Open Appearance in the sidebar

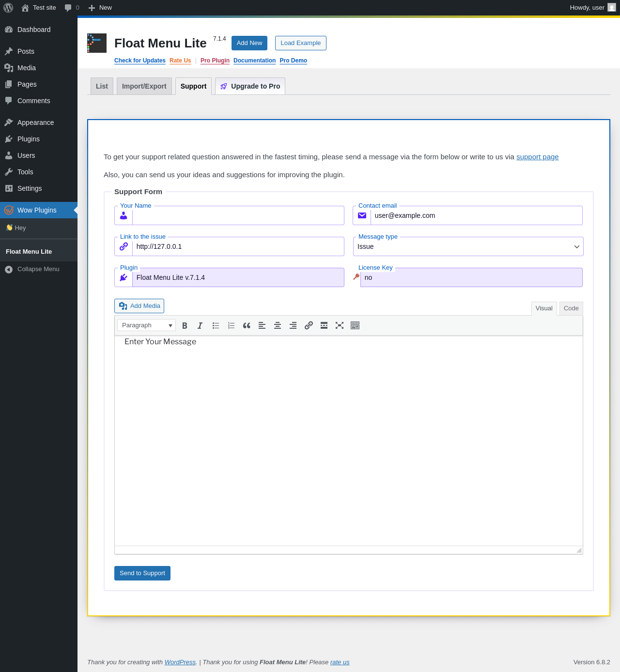39,122
